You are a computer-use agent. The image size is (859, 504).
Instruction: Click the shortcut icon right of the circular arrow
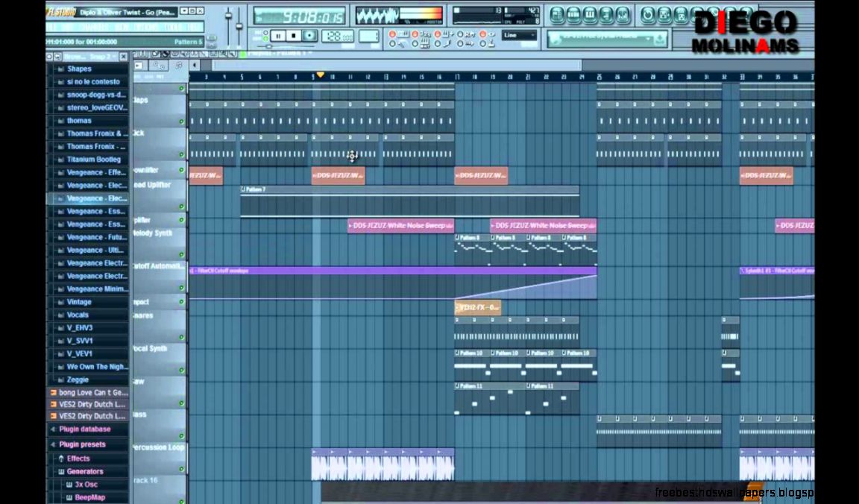[664, 16]
